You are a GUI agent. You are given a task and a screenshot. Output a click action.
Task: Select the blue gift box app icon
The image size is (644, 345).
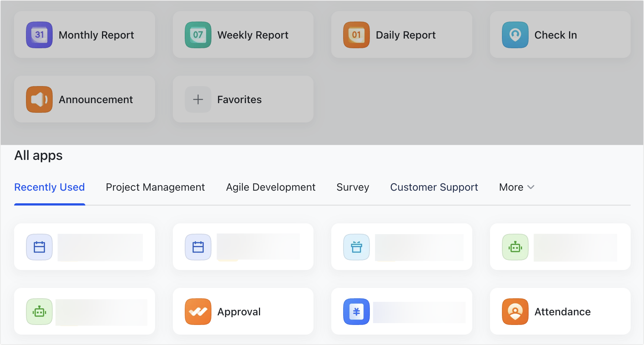pos(356,247)
